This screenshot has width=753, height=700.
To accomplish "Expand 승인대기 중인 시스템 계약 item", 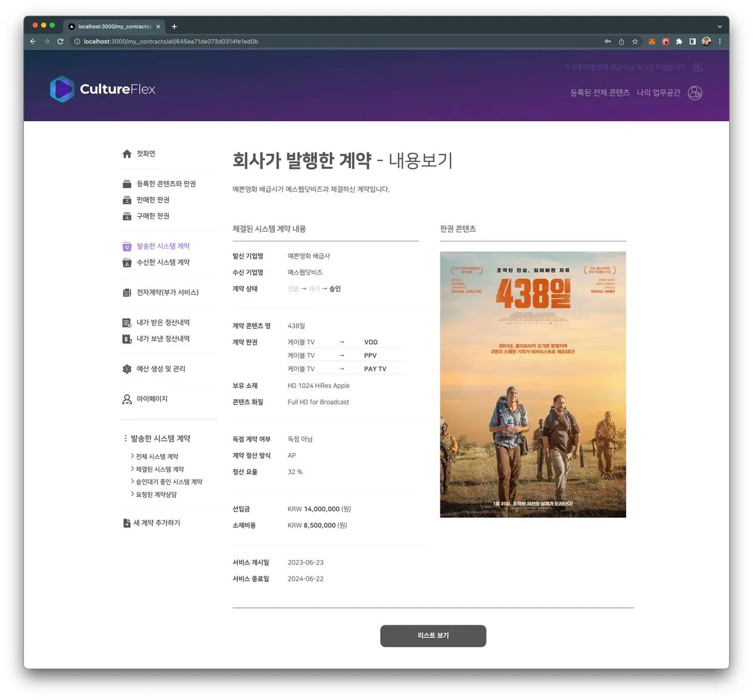I will (169, 482).
